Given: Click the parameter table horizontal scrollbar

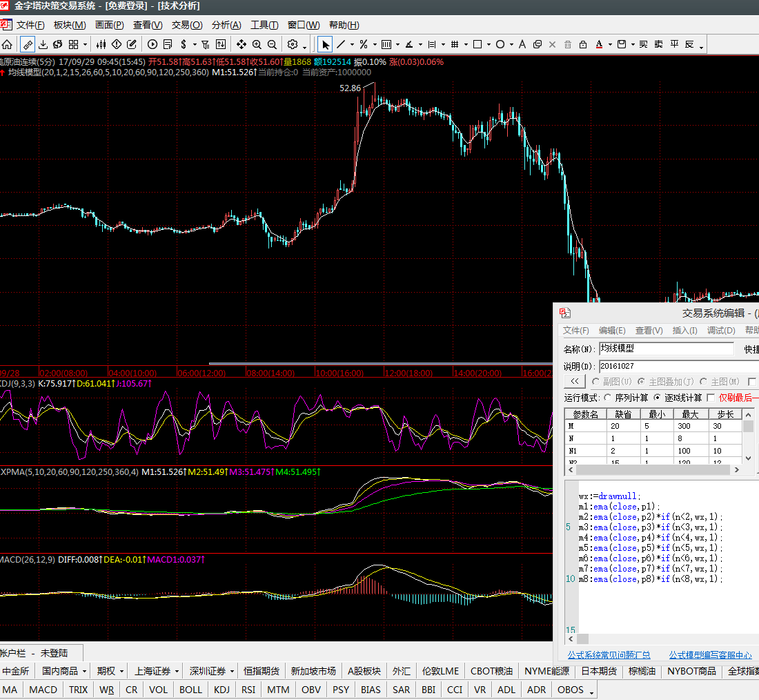Looking at the screenshot, I should [653, 470].
